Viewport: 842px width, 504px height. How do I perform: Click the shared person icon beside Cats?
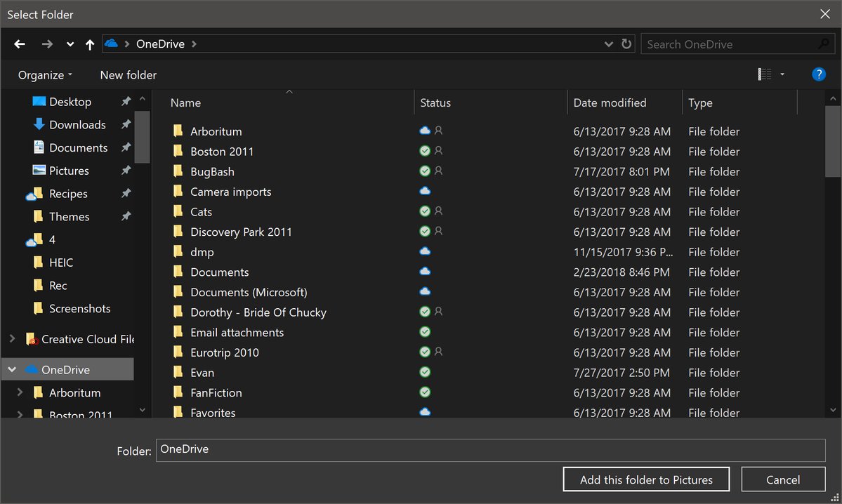tap(437, 211)
